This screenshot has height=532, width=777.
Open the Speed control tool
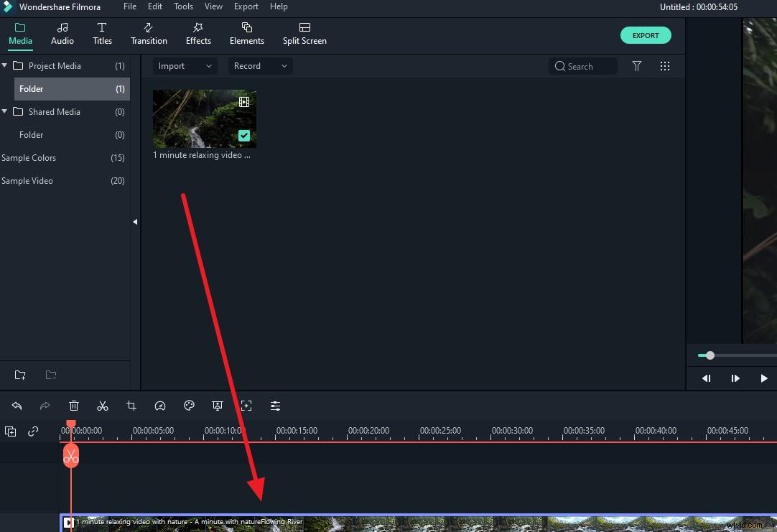tap(159, 406)
